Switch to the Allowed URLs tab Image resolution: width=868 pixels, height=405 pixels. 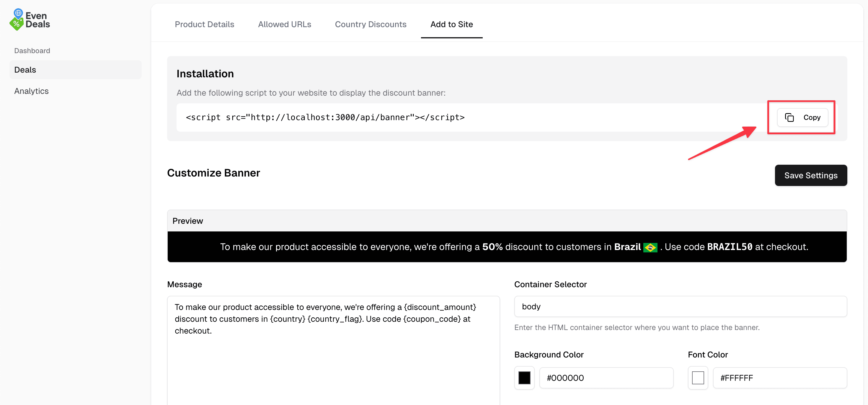[x=284, y=24]
